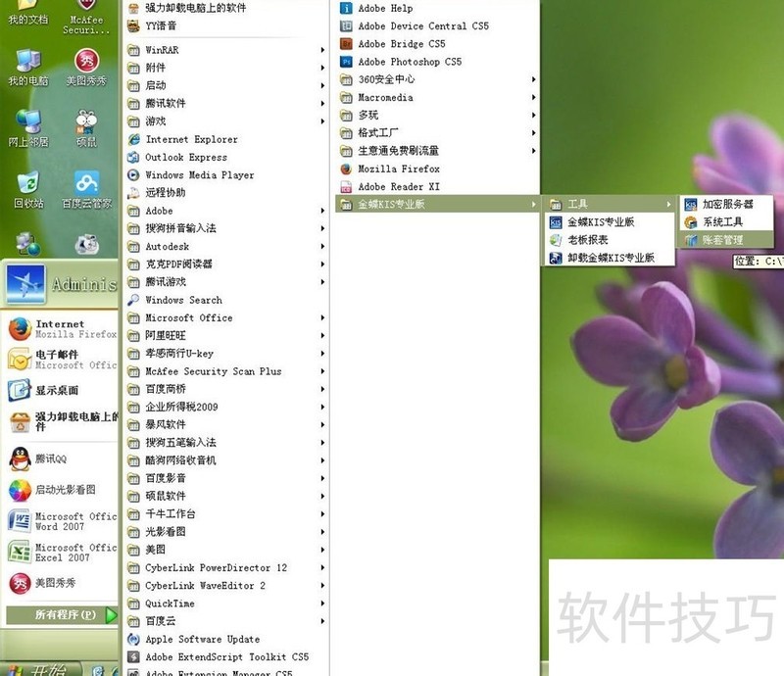Click the Adobe Photoshop CS5 icon
This screenshot has width=784, height=676.
[x=346, y=62]
